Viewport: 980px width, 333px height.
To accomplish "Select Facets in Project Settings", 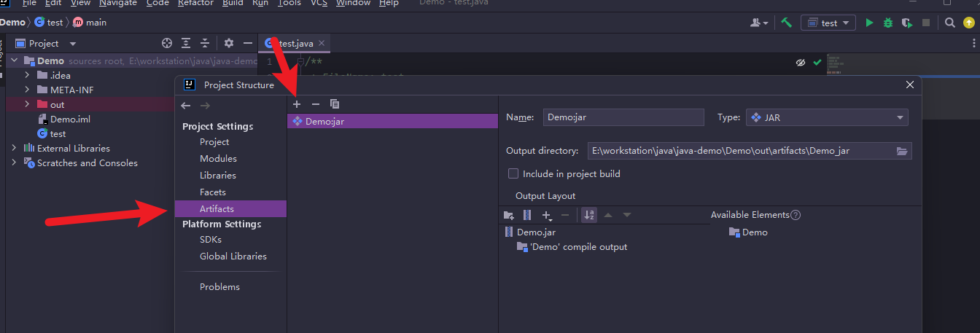I will pos(213,192).
